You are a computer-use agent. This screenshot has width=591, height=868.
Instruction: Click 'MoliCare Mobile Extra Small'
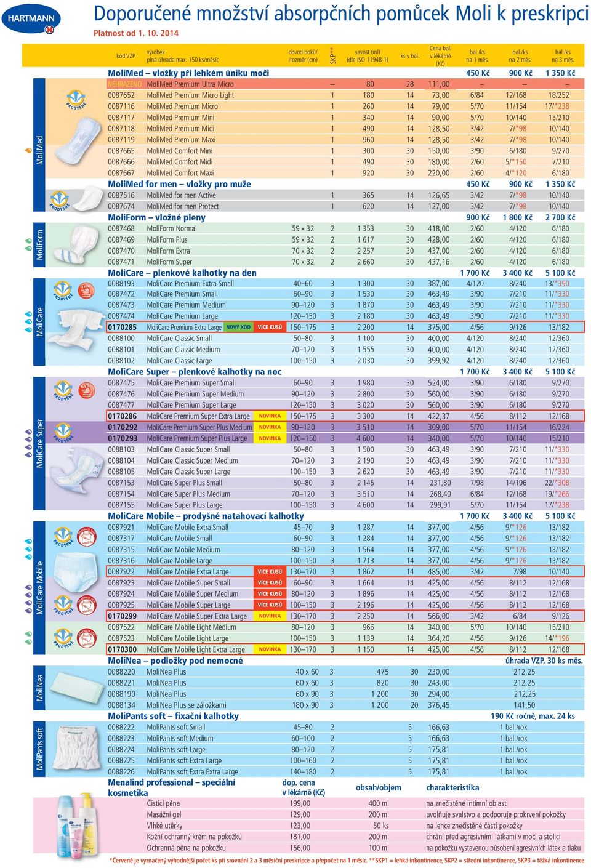[187, 527]
